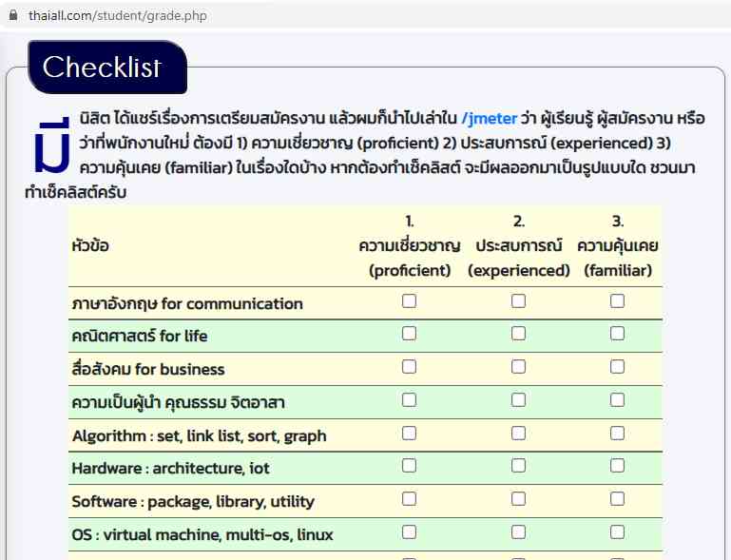Select familiar for ความเป็นผู้นำ คุณธรรม จิตอาสา

tap(618, 400)
